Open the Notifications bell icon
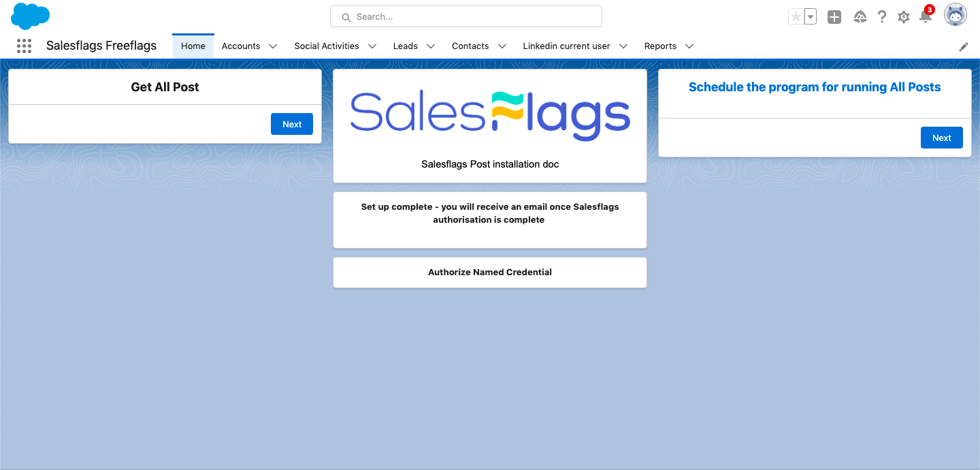This screenshot has width=980, height=470. click(x=926, y=17)
